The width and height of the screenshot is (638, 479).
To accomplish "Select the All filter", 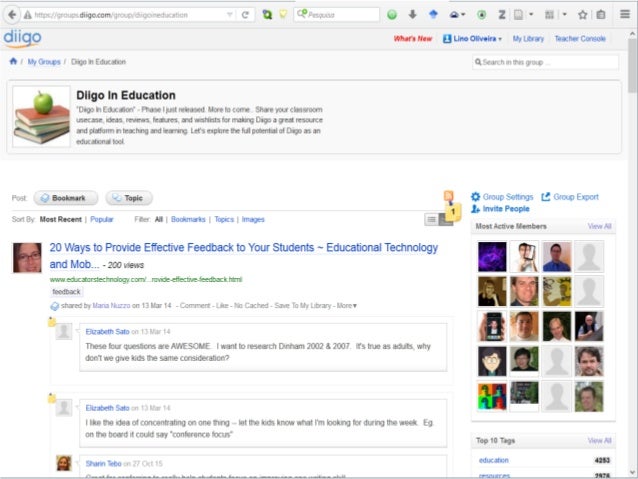I will pos(159,219).
